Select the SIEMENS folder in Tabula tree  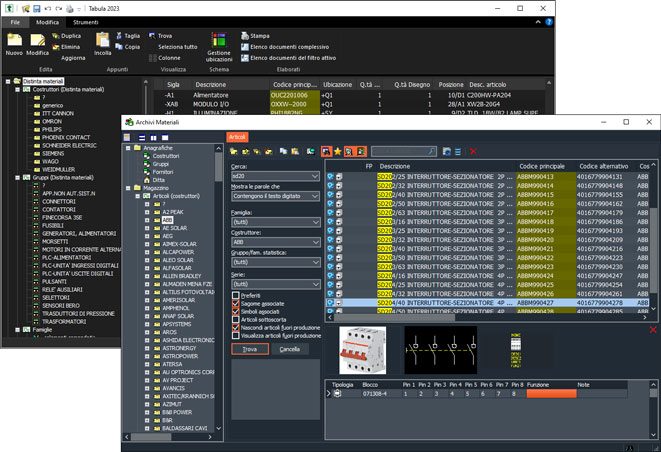(x=53, y=153)
